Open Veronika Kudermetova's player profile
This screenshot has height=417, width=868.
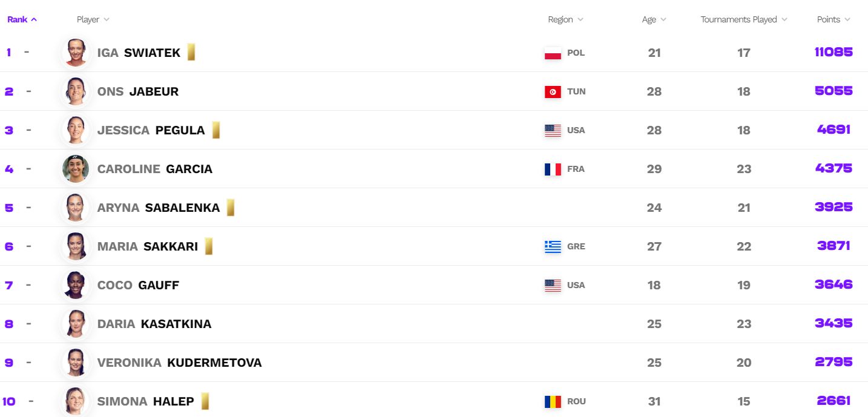pos(179,363)
